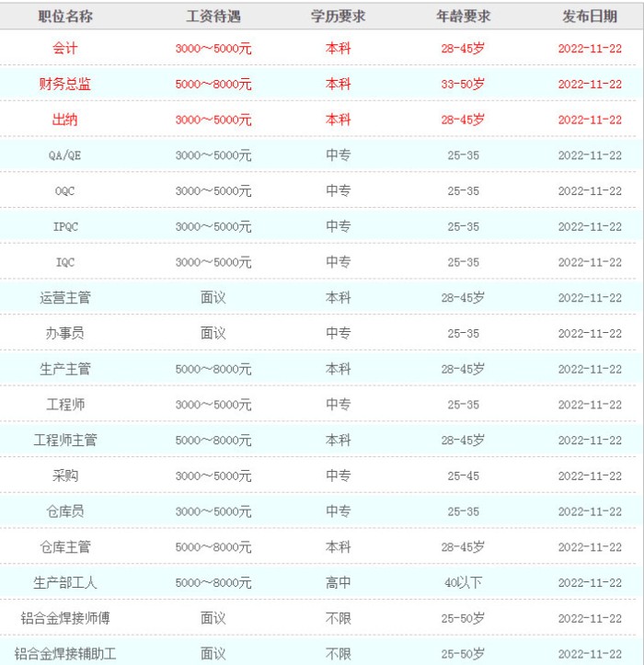Click the 学历要求 column header
The image size is (644, 665).
338,17
